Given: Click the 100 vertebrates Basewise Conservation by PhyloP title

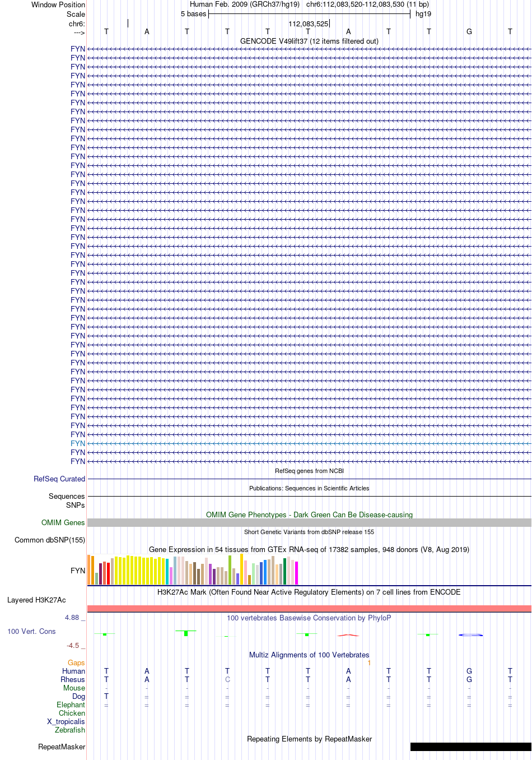Looking at the screenshot, I should pos(309,618).
